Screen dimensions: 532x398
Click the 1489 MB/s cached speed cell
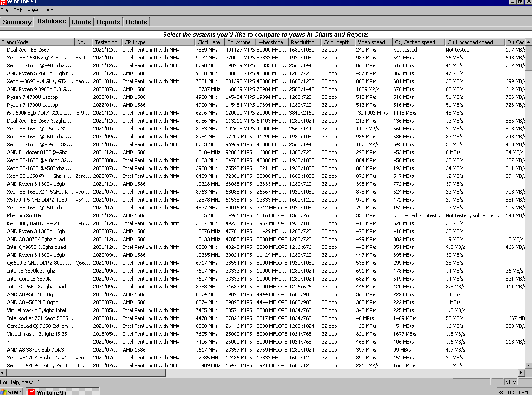click(x=405, y=318)
